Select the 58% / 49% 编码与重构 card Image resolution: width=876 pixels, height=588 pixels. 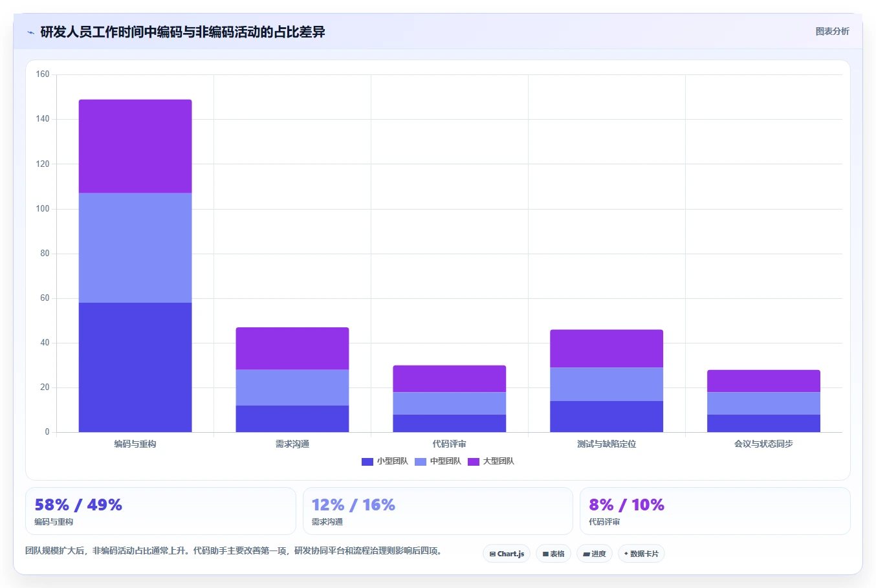coord(160,511)
